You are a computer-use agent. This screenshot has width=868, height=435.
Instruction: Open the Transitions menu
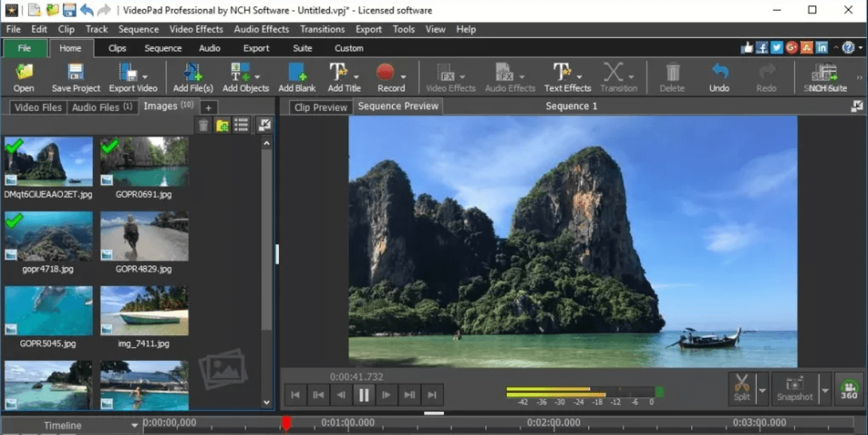[322, 29]
